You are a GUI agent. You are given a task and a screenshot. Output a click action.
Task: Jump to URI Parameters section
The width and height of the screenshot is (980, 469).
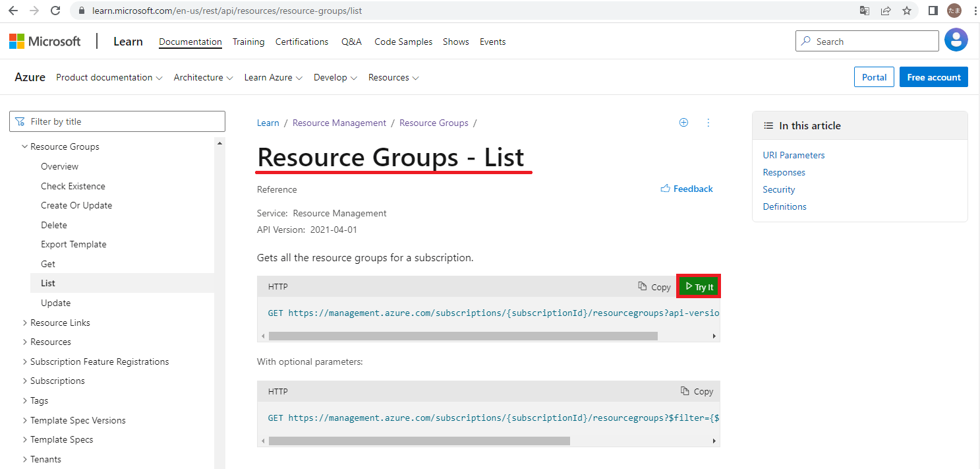tap(793, 155)
